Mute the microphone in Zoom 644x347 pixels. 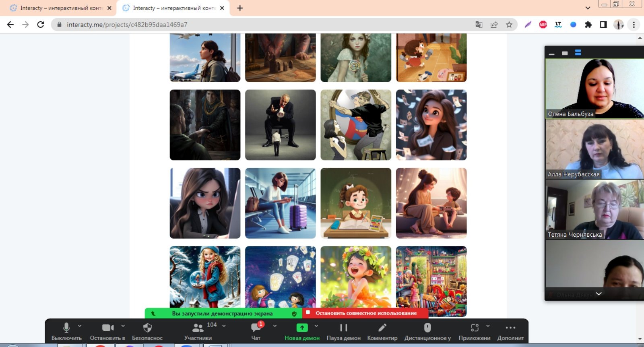[66, 328]
